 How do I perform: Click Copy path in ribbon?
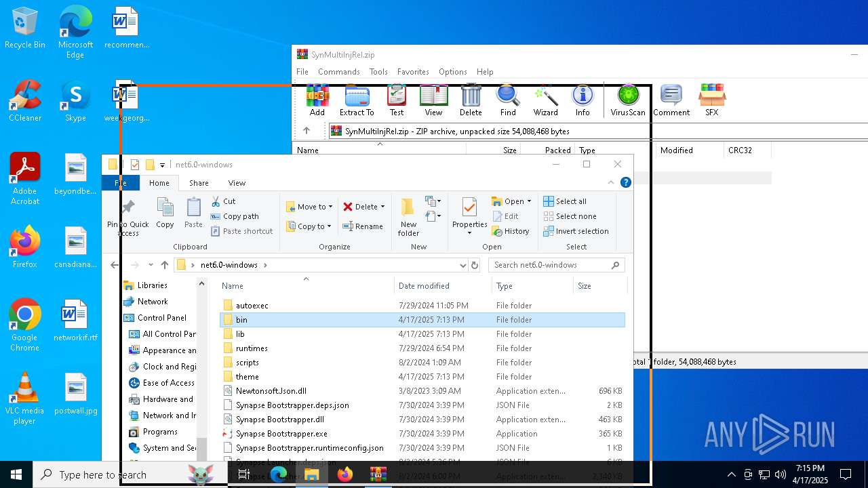coord(235,216)
